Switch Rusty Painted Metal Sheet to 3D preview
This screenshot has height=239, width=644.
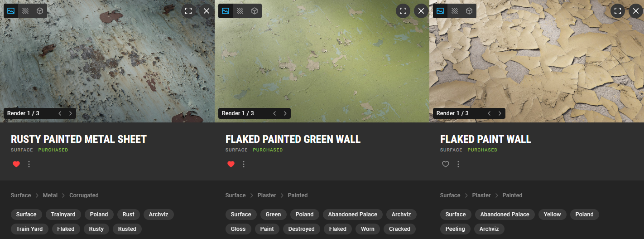[x=40, y=11]
